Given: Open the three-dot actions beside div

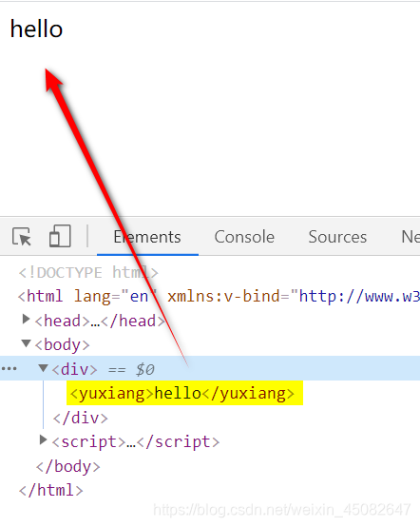Looking at the screenshot, I should click(10, 369).
